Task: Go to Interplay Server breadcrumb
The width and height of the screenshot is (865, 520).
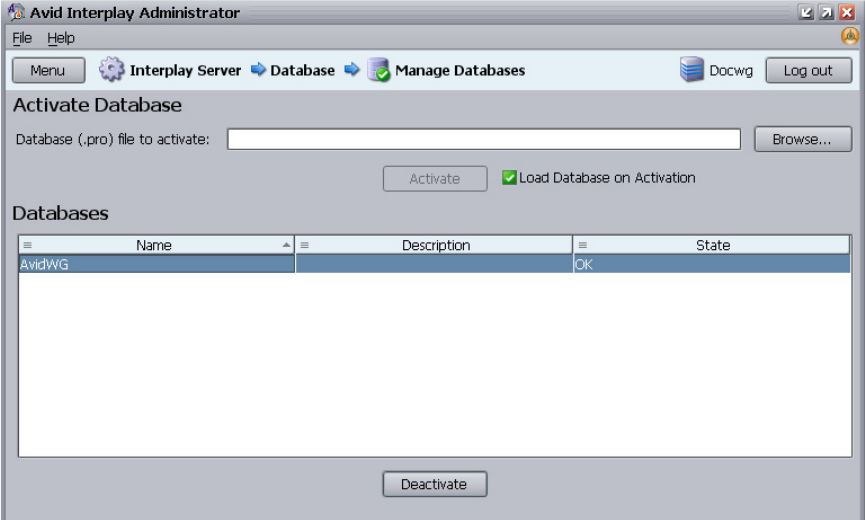Action: click(x=185, y=71)
